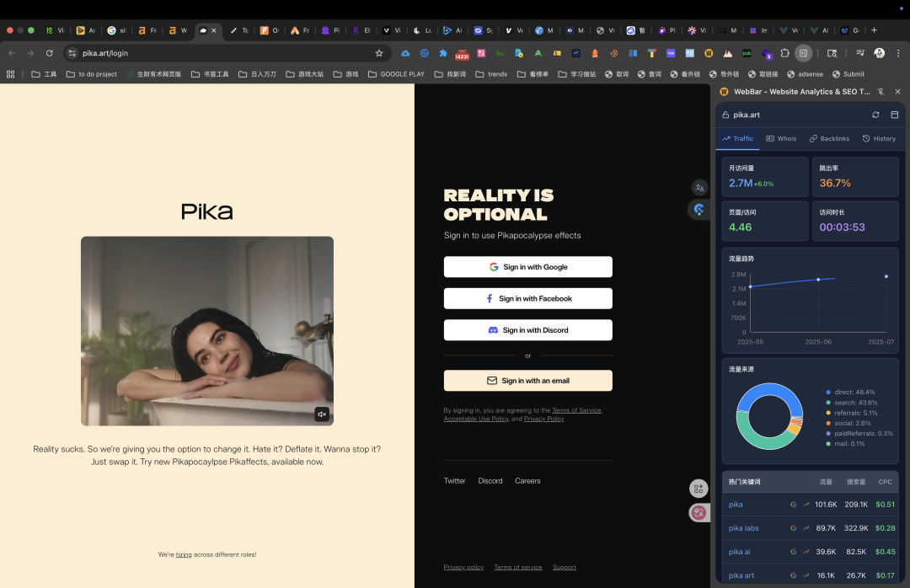The image size is (910, 588).
Task: Open the to do project bookmarks folder
Action: click(92, 74)
